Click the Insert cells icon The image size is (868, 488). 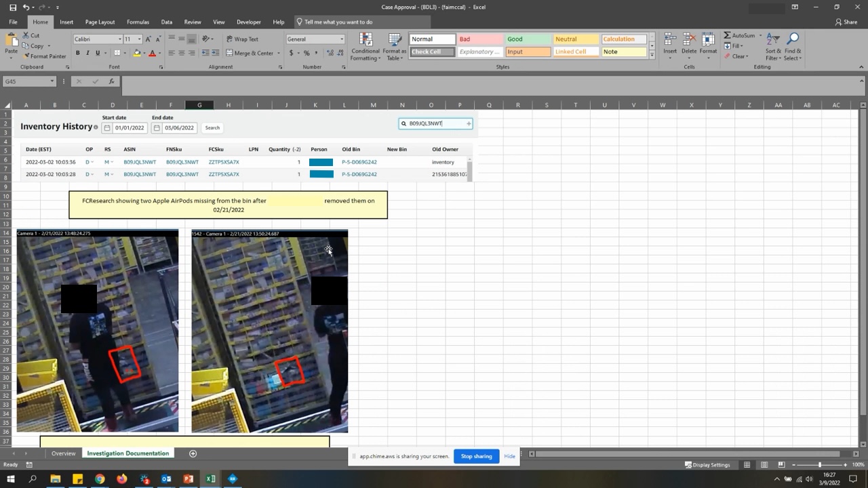670,39
